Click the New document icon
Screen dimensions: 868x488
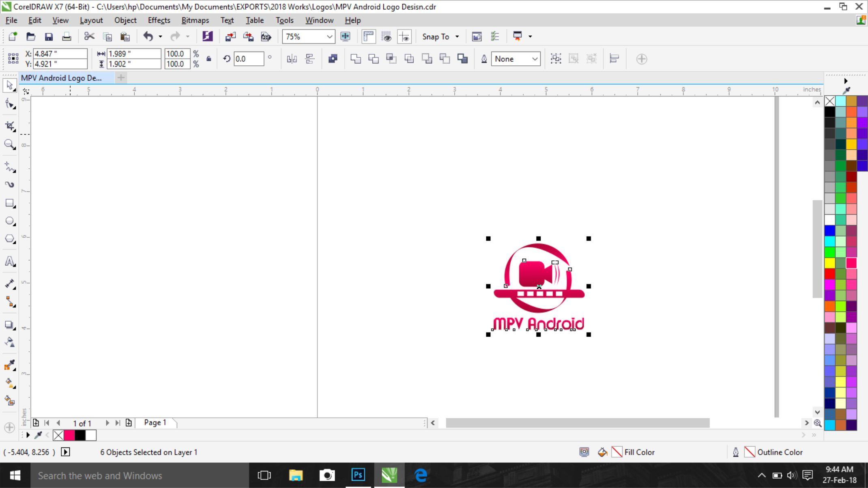click(13, 37)
